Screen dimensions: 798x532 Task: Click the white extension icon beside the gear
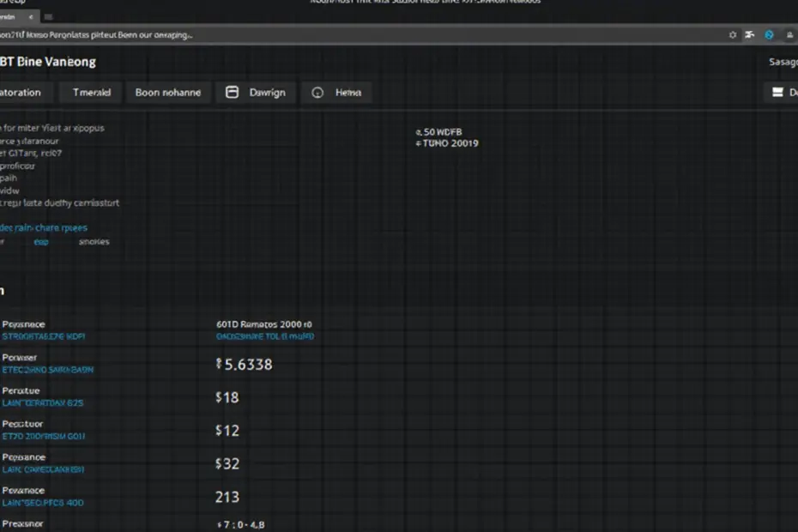[750, 34]
